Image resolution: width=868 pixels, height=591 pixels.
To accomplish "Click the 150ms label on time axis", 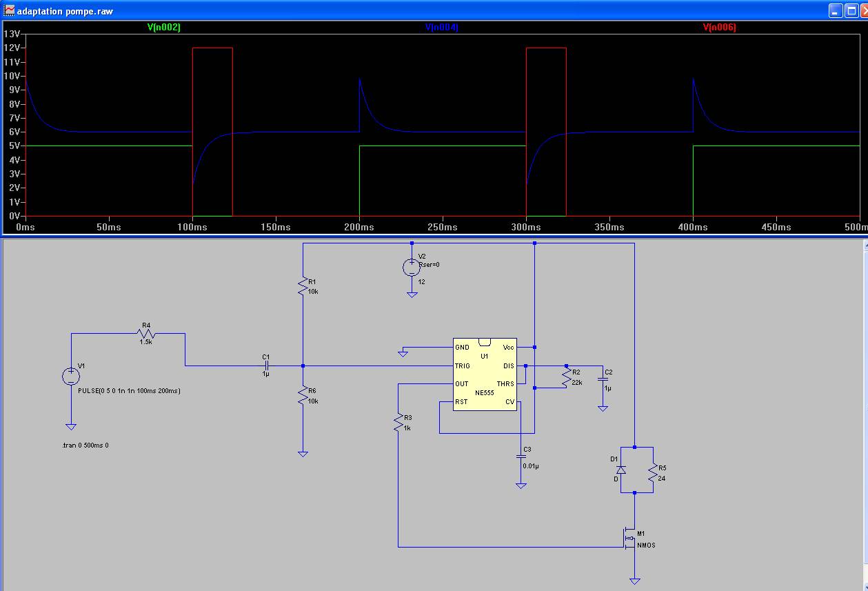I will point(275,227).
